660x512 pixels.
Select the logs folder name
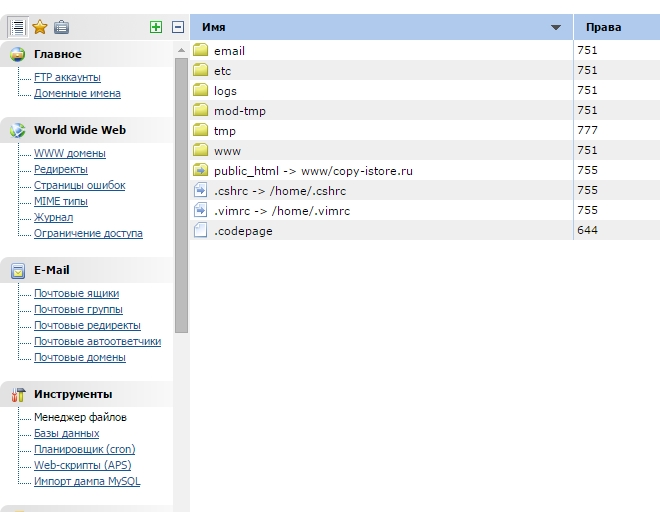pos(225,91)
